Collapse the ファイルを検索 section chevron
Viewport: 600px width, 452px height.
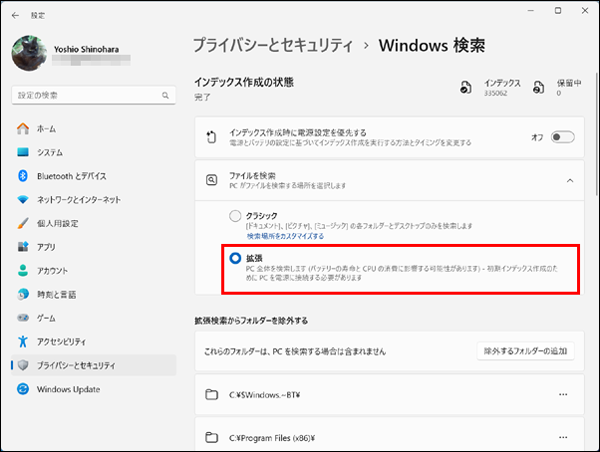pos(569,180)
